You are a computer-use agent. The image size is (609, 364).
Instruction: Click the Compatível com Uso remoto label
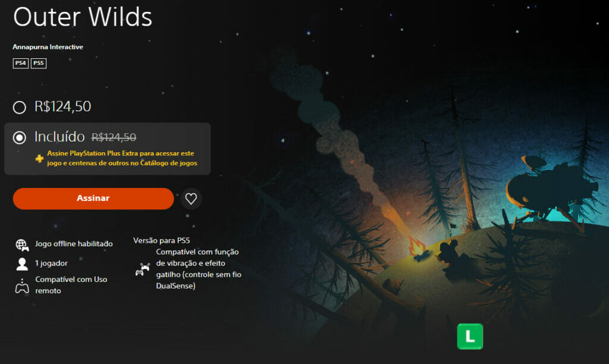[x=71, y=285]
